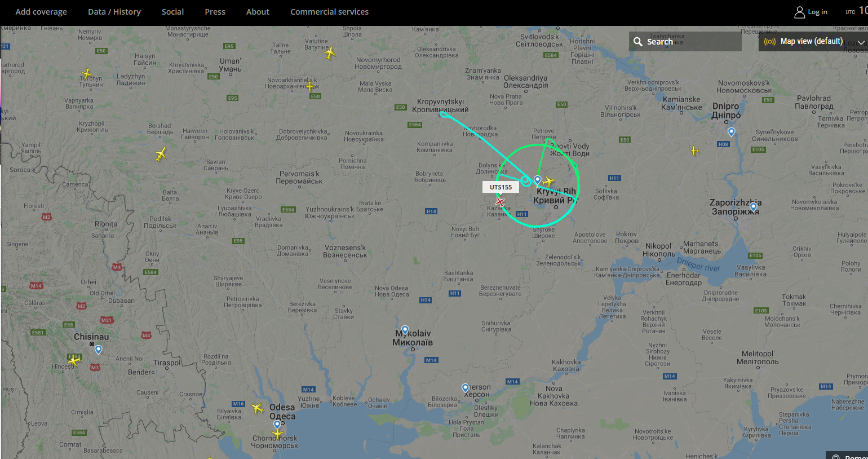
Task: Click the yellow plane near Vatutine
Action: tap(330, 52)
